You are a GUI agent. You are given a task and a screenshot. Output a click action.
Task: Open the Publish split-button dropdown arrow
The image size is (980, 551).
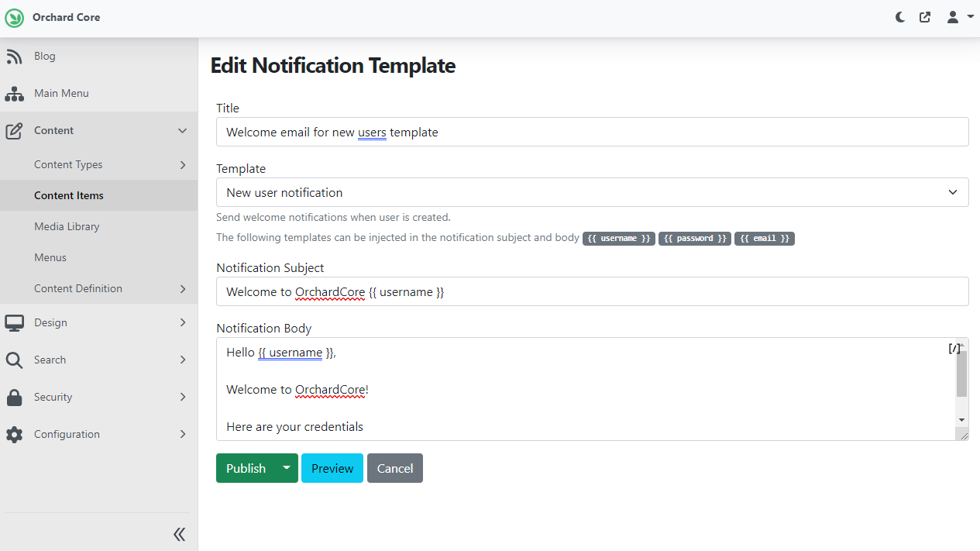point(287,468)
